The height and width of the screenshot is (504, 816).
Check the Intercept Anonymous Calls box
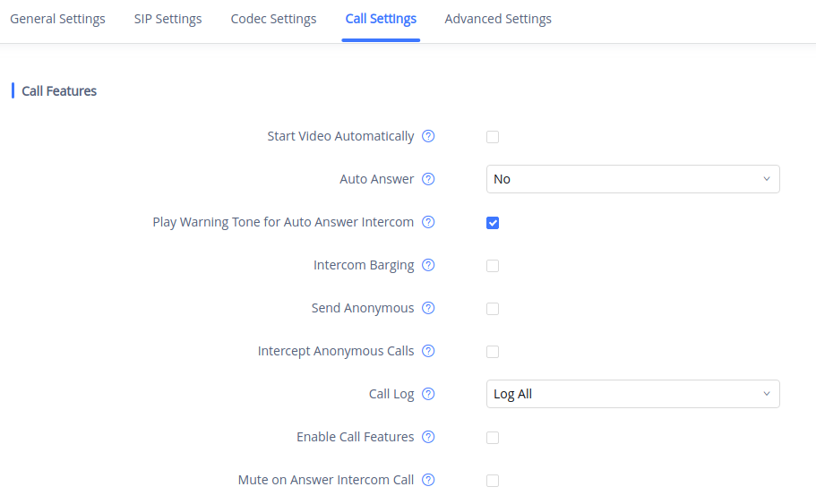click(x=493, y=352)
